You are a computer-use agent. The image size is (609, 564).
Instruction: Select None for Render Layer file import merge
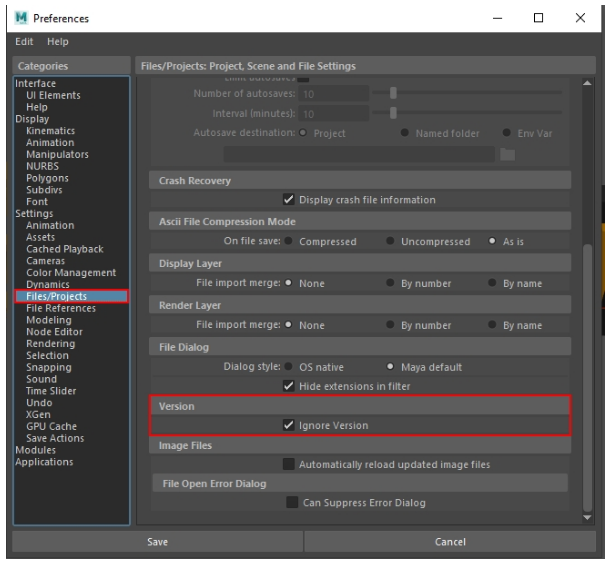[x=288, y=325]
